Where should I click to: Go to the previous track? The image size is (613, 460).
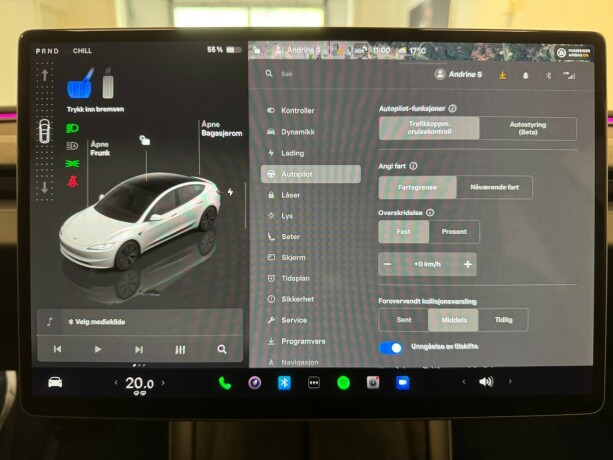point(57,349)
